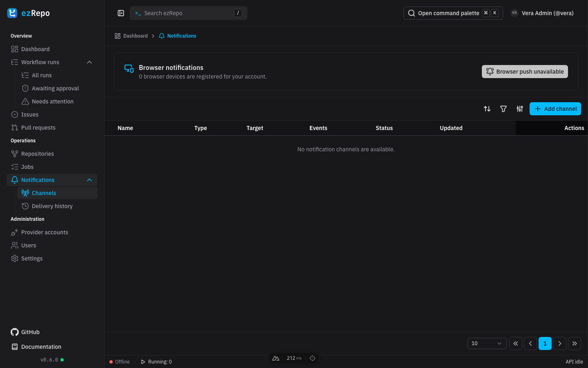Click the Updated column header
588x368 pixels.
click(x=451, y=128)
